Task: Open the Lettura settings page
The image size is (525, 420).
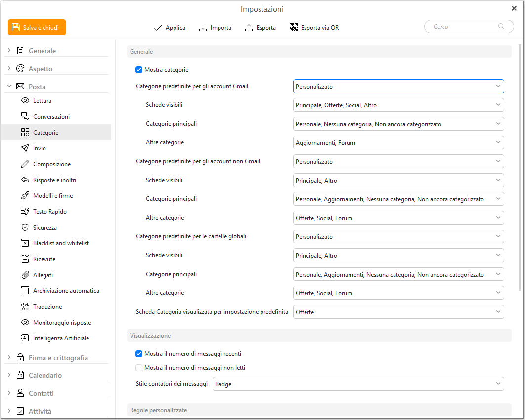Action: (56, 101)
